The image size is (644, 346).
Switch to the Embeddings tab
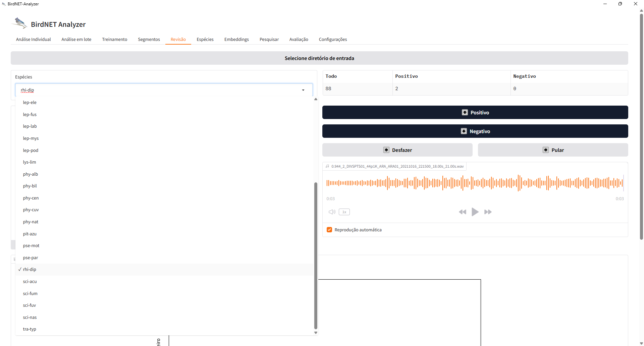236,39
